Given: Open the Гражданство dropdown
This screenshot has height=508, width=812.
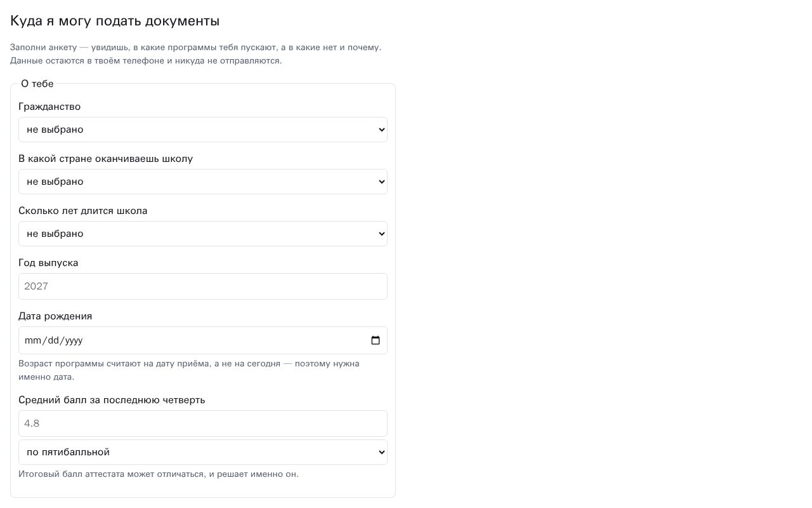Looking at the screenshot, I should [x=203, y=130].
